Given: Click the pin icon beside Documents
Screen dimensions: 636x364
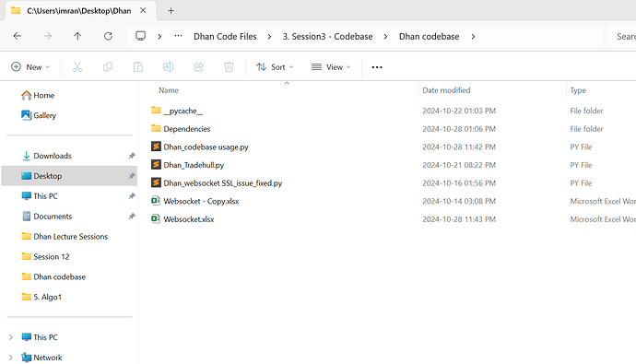Looking at the screenshot, I should coord(132,217).
